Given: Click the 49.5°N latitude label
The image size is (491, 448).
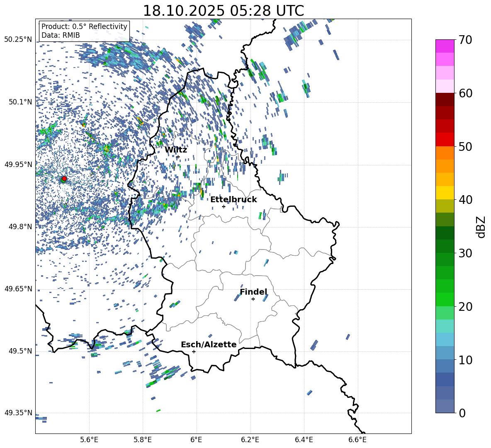Looking at the screenshot, I should (20, 351).
